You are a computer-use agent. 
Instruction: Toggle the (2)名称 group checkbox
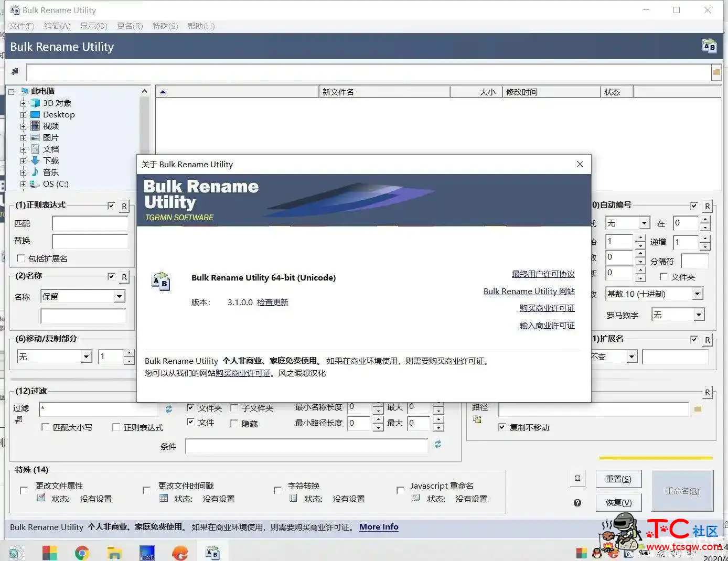pyautogui.click(x=111, y=276)
